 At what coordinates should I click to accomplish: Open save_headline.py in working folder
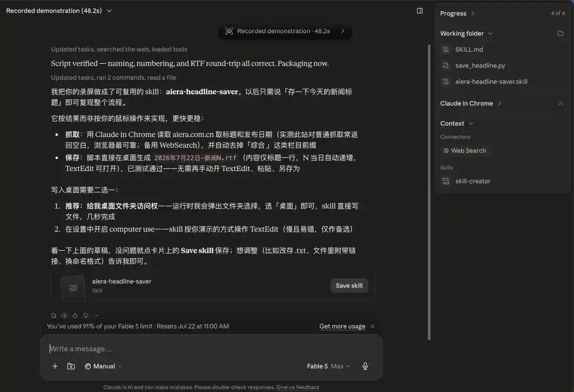click(480, 65)
